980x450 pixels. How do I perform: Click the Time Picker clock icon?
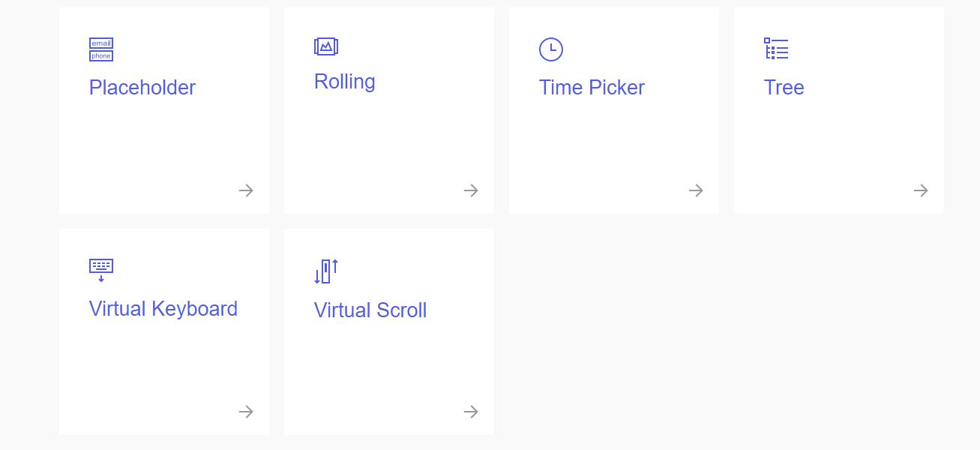(551, 49)
